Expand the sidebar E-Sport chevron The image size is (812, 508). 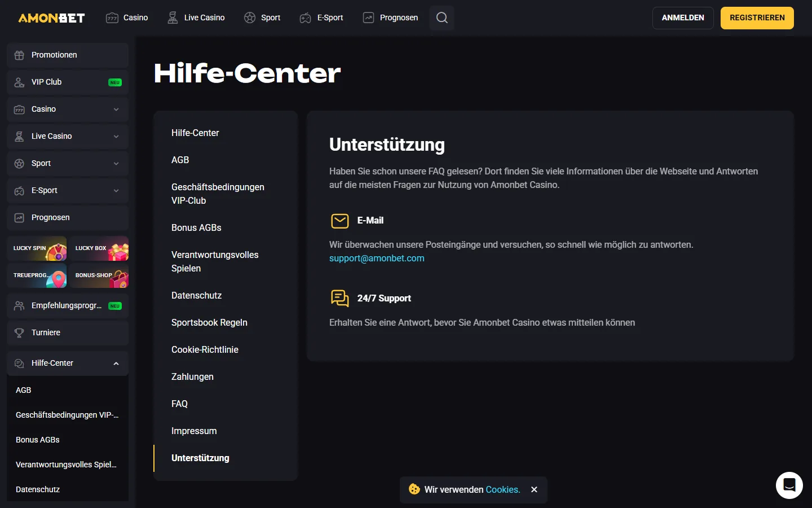116,191
